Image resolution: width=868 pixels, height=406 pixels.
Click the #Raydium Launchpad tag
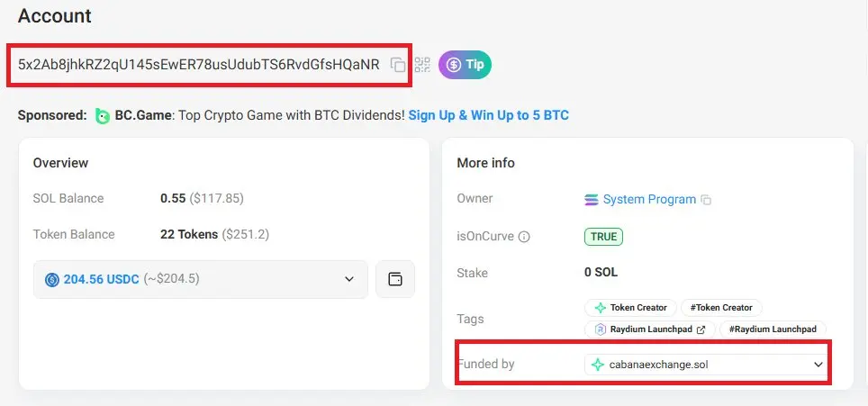point(773,329)
